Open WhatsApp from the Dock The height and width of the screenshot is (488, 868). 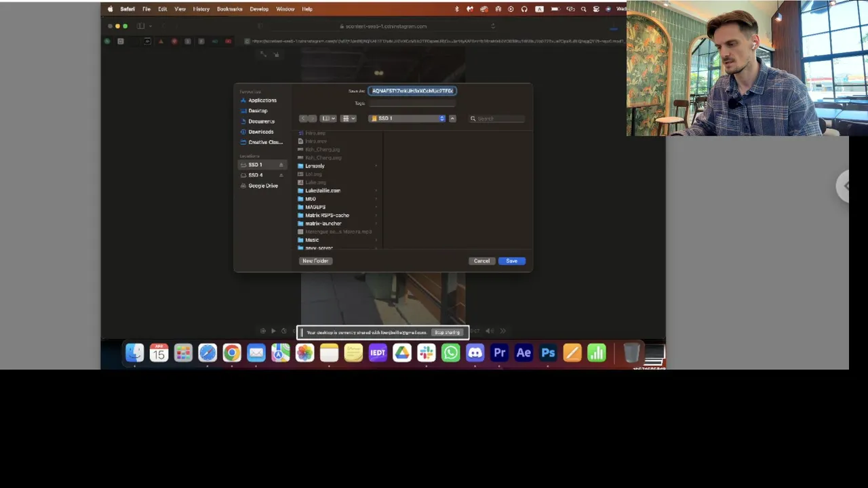point(451,352)
